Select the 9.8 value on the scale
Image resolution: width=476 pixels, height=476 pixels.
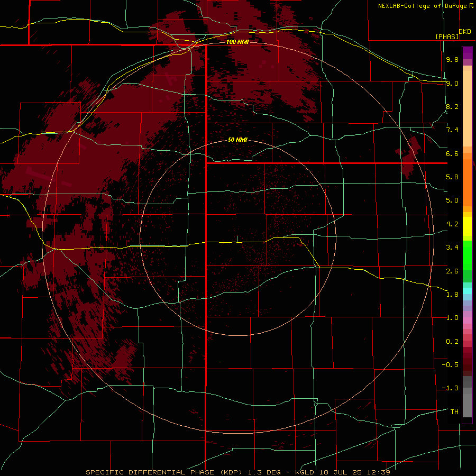[452, 59]
